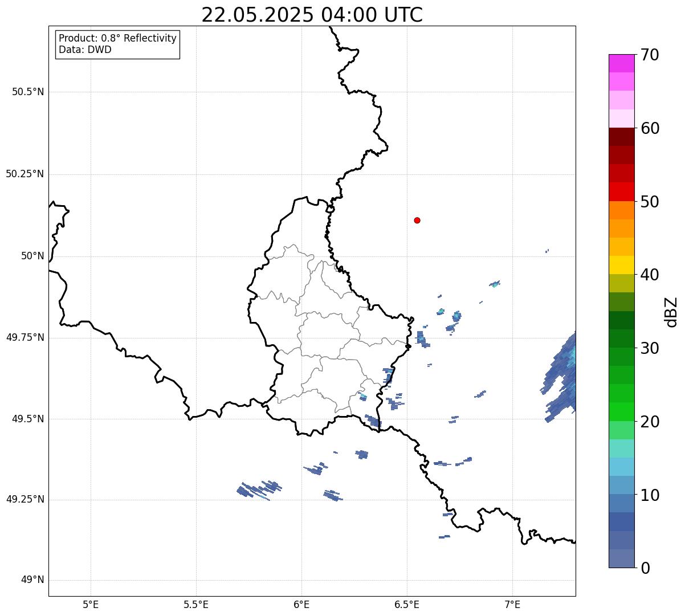This screenshot has width=685, height=616.
Task: Click the bright yellow colorbar segment above 40
Action: (621, 265)
